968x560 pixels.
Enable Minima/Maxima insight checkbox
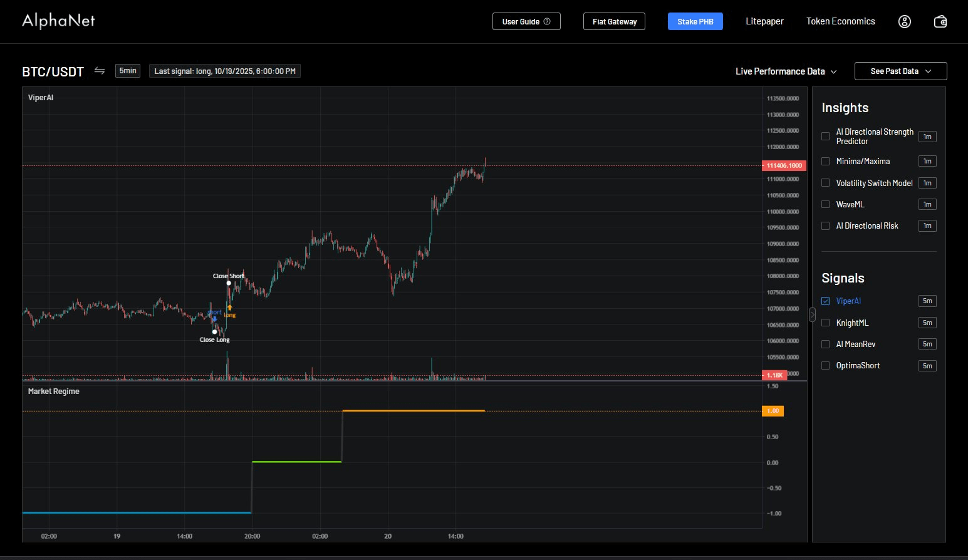click(825, 161)
